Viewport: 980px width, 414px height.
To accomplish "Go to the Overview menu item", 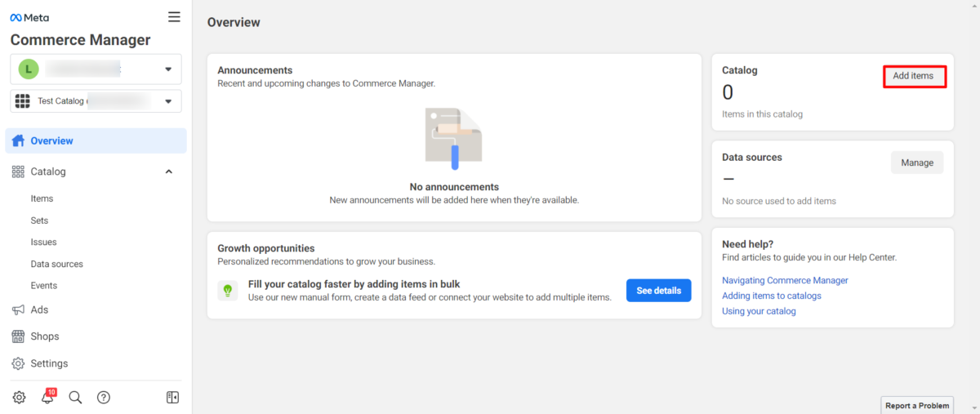I will (51, 140).
